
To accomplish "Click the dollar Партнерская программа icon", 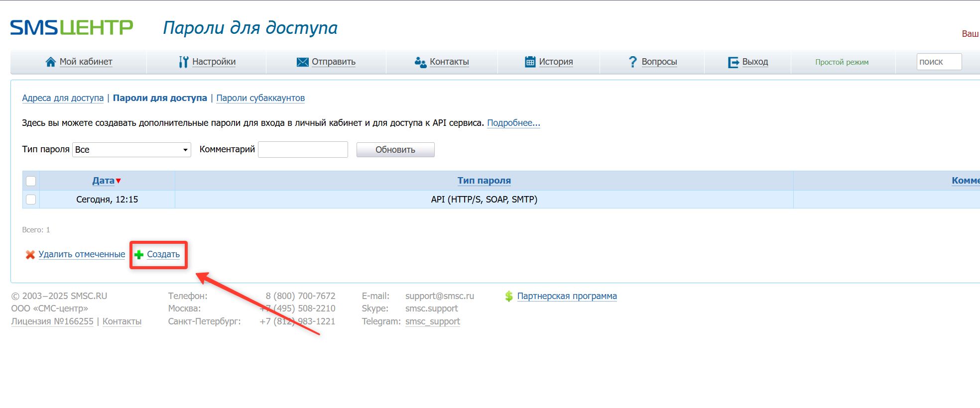I will click(x=508, y=297).
